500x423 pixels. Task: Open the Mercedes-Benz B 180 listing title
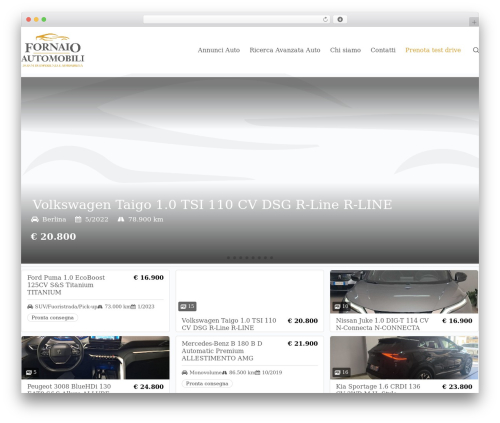point(222,351)
